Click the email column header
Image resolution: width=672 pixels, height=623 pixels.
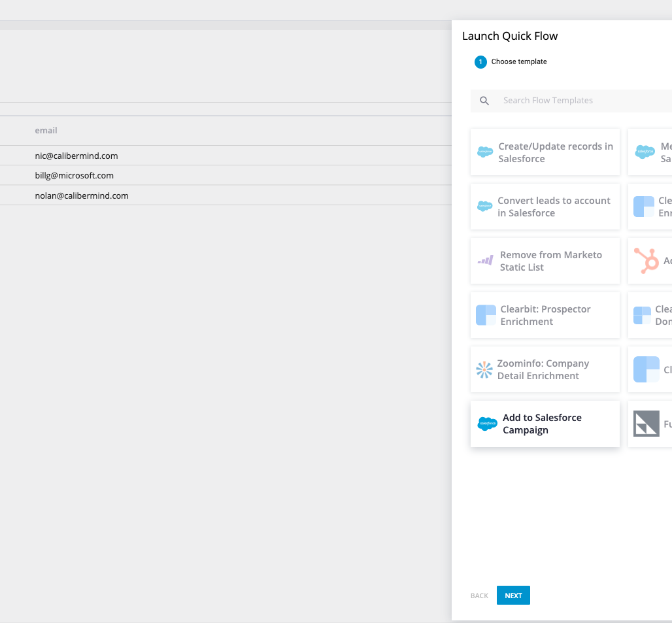(46, 130)
